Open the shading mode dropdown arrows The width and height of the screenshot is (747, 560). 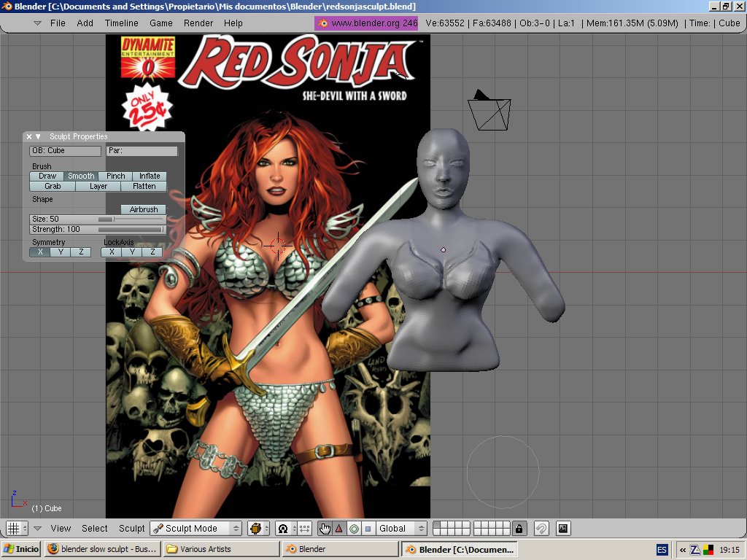[x=266, y=528]
